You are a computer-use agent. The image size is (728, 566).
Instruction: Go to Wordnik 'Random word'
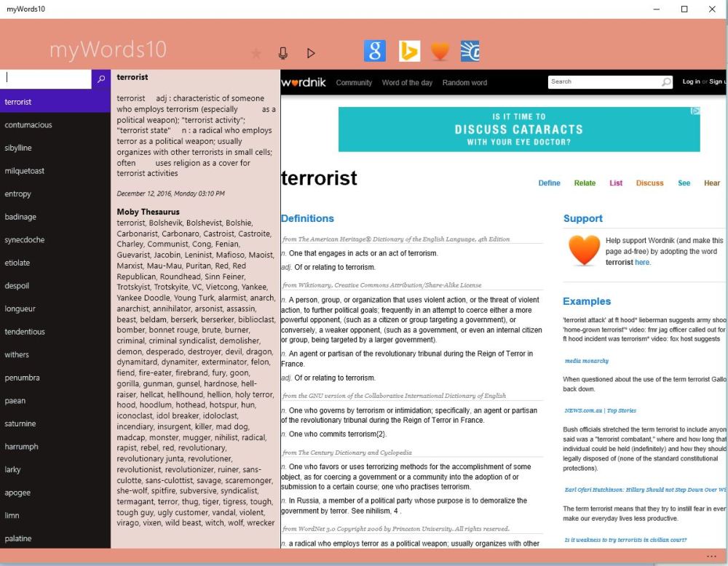click(464, 83)
